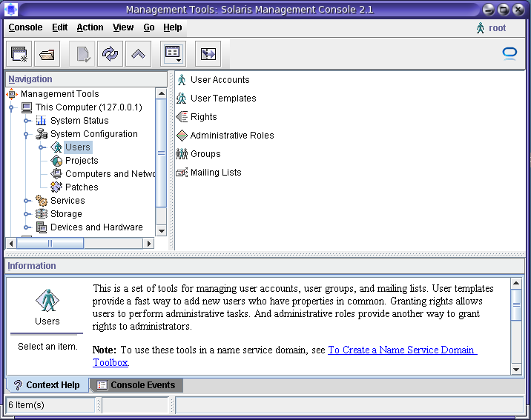This screenshot has height=420, width=531.
Task: Click the Patches tree icon
Action: tap(56, 187)
